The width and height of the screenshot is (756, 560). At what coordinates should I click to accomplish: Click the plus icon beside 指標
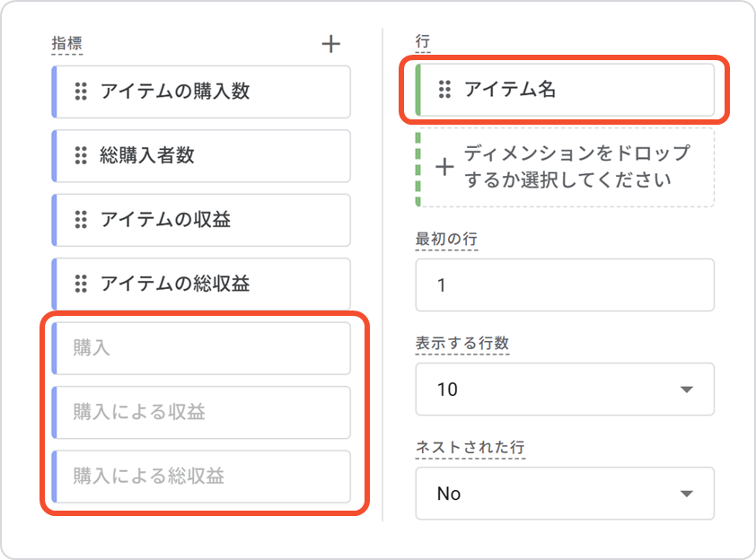click(331, 44)
